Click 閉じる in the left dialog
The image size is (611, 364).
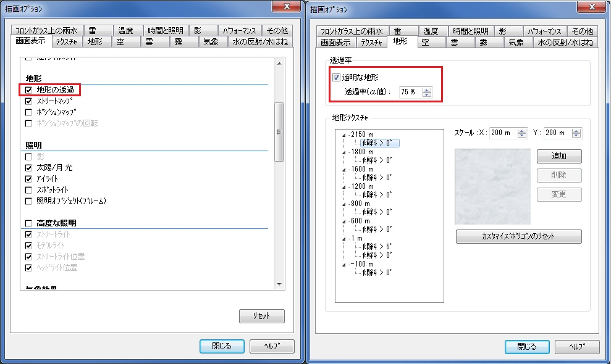point(222,346)
